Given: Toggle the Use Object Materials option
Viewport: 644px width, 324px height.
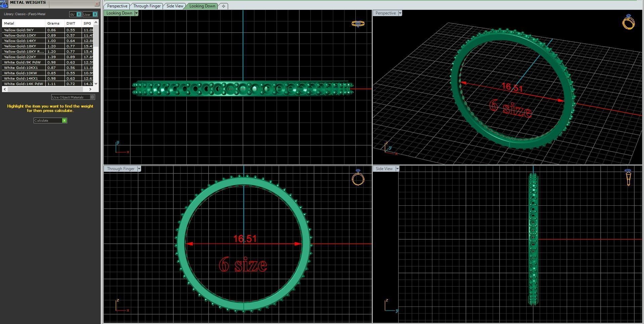Looking at the screenshot, I should [73, 97].
